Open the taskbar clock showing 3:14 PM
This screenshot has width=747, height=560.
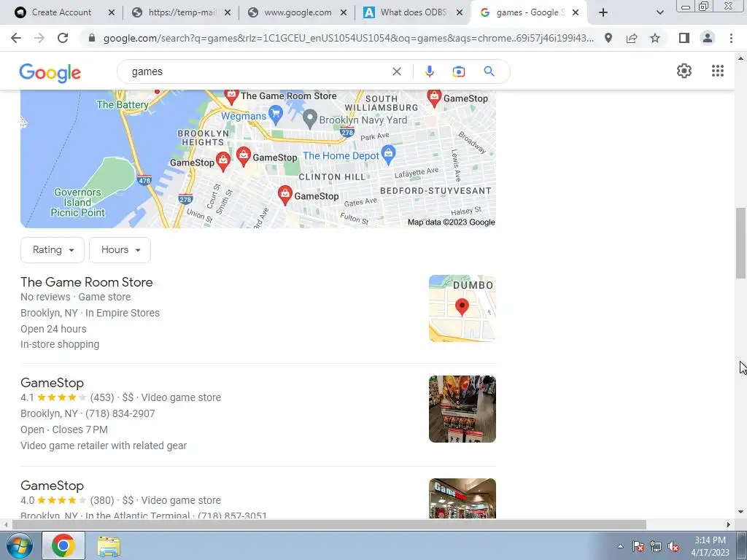[x=710, y=546]
